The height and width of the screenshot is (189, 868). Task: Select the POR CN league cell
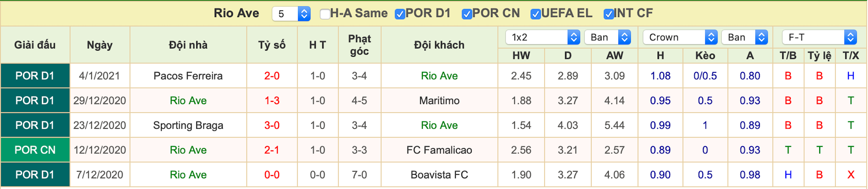(x=35, y=150)
